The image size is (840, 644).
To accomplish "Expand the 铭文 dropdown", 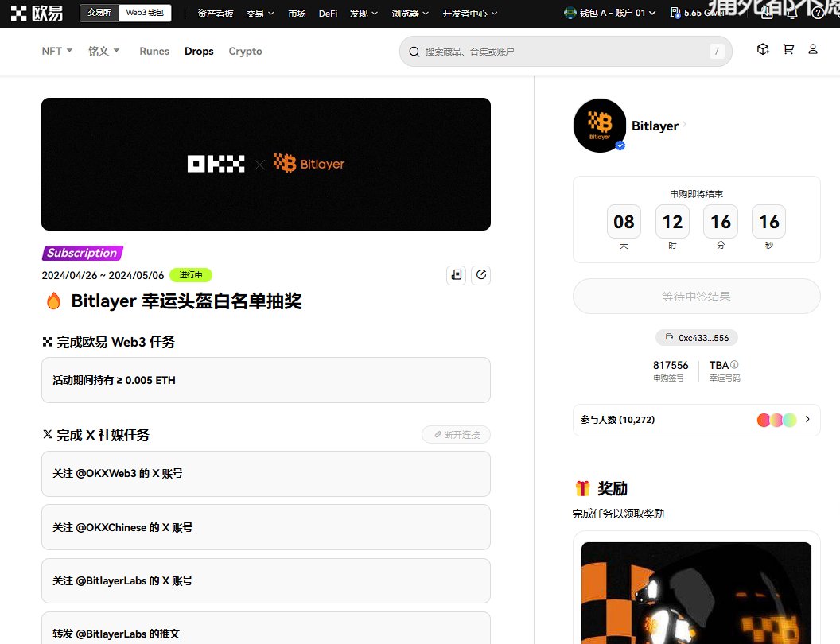I will coord(103,51).
